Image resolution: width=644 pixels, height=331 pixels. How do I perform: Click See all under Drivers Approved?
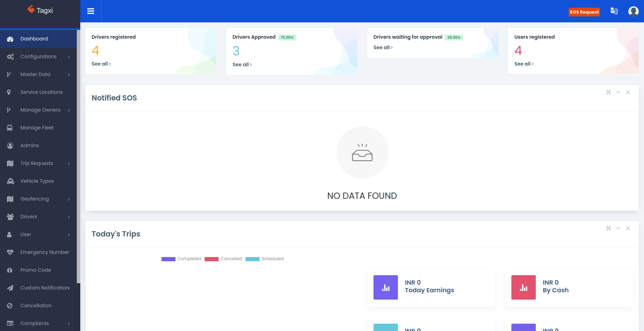[242, 65]
